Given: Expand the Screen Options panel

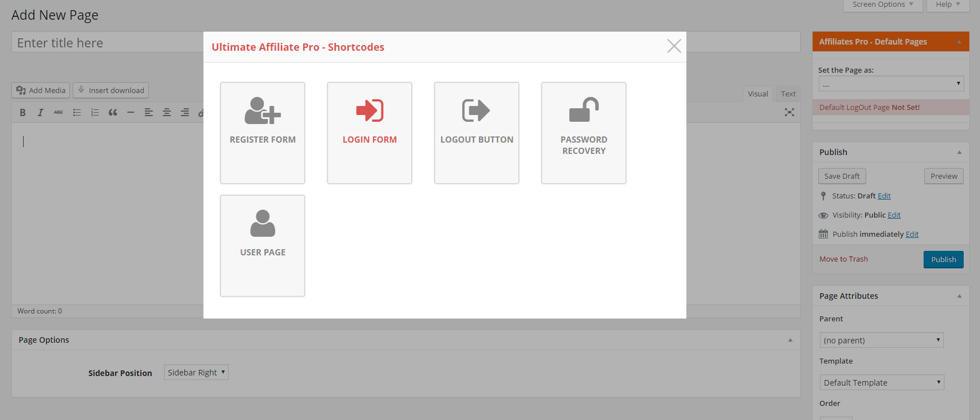Looking at the screenshot, I should (883, 5).
